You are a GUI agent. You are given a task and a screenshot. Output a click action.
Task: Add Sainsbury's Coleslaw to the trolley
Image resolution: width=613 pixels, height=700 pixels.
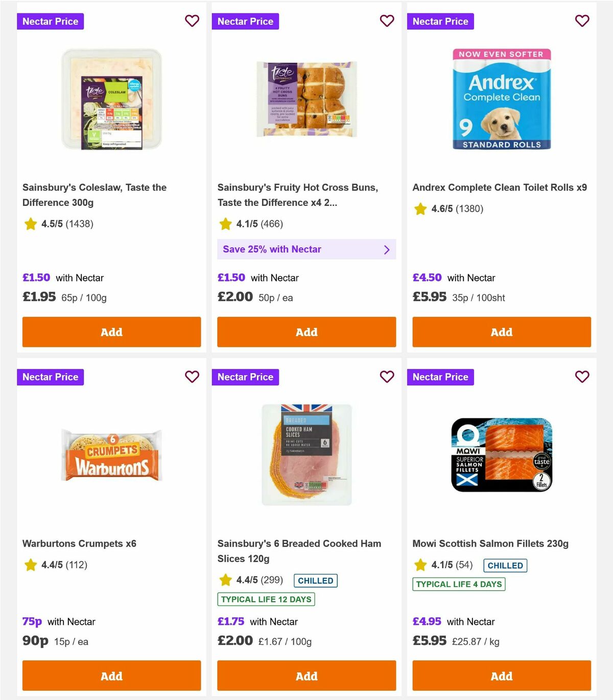coord(111,332)
